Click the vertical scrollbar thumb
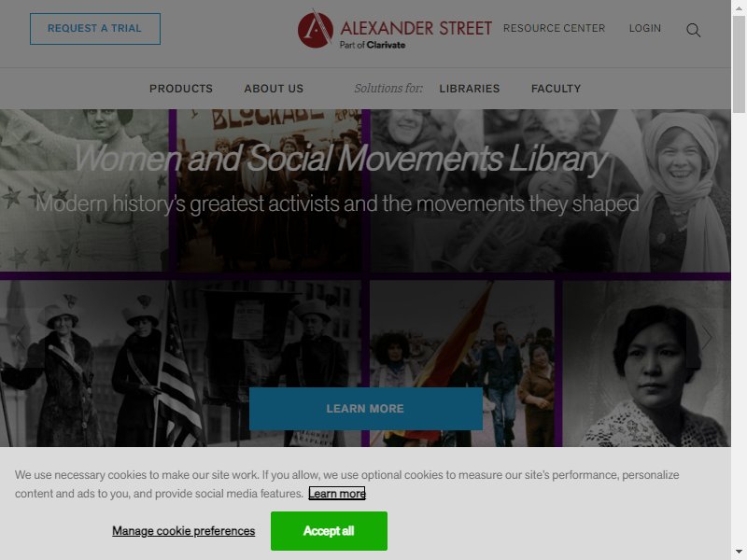 [739, 64]
